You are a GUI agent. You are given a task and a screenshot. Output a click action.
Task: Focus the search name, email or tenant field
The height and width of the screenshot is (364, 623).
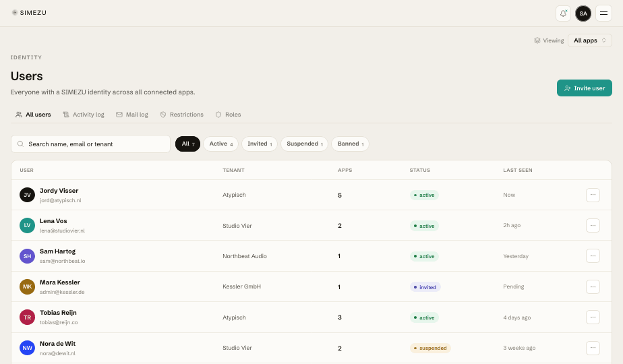90,144
